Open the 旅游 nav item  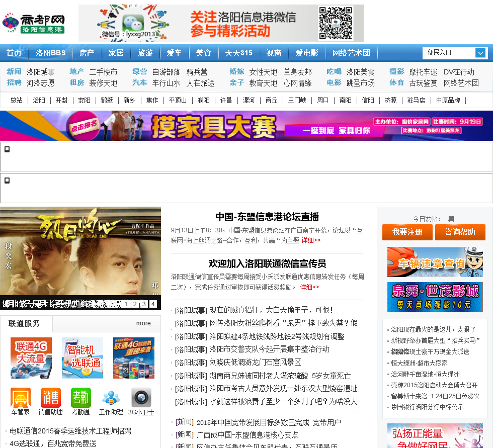(145, 53)
